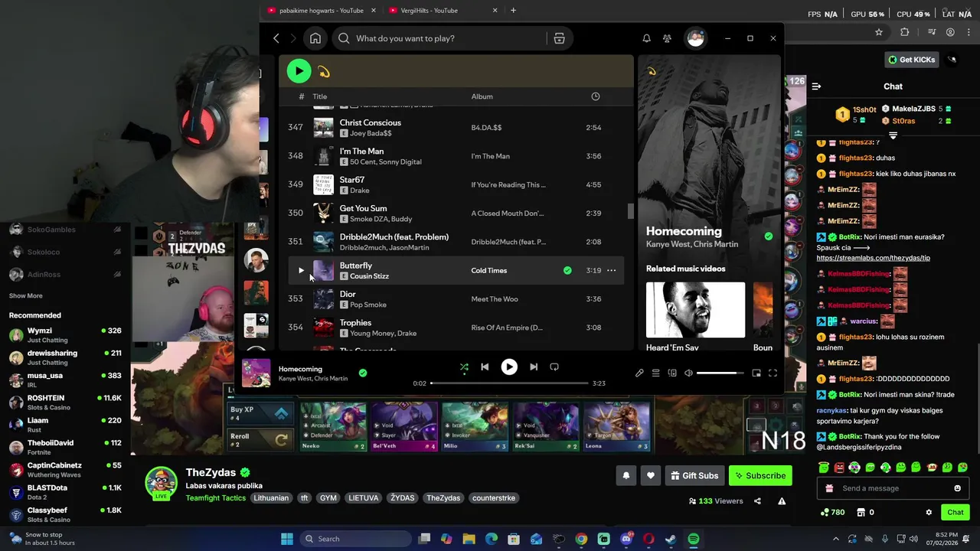Open a new browser tab
The width and height of the screenshot is (980, 551).
point(513,11)
